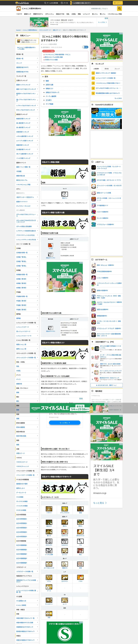Jump to 攻略のコツ in the contents

(x=49, y=89)
